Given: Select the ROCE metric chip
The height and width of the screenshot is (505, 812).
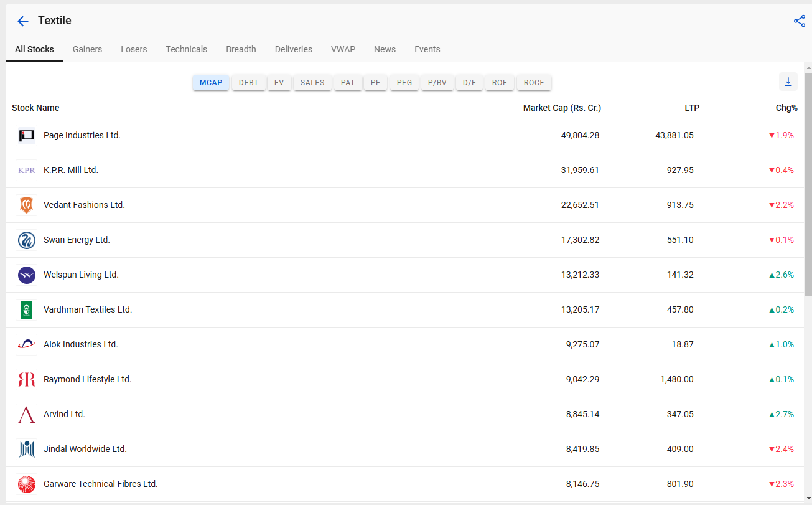Looking at the screenshot, I should [x=534, y=83].
